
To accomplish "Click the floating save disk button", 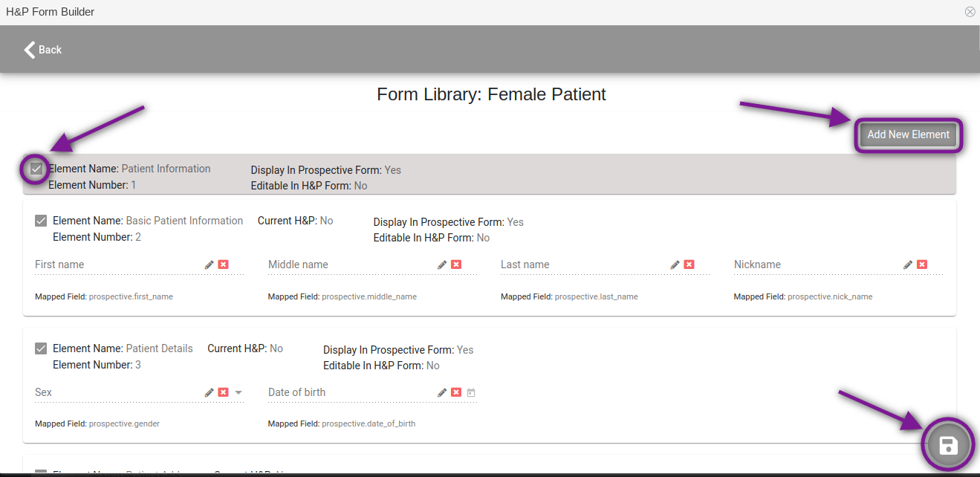I will (947, 445).
